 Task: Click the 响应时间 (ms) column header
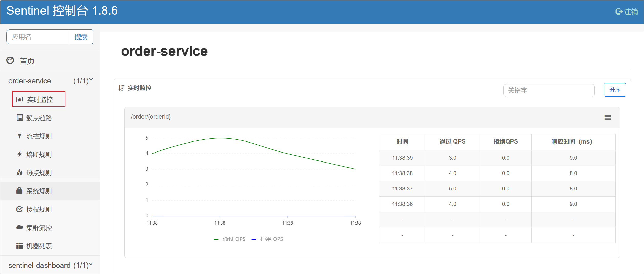[x=573, y=141]
